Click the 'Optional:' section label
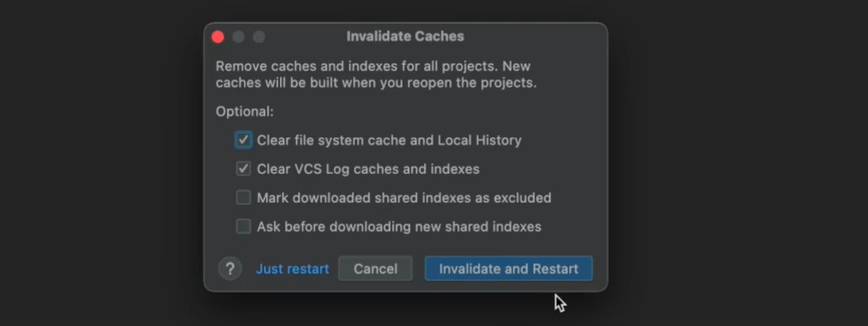868x326 pixels. [x=244, y=112]
